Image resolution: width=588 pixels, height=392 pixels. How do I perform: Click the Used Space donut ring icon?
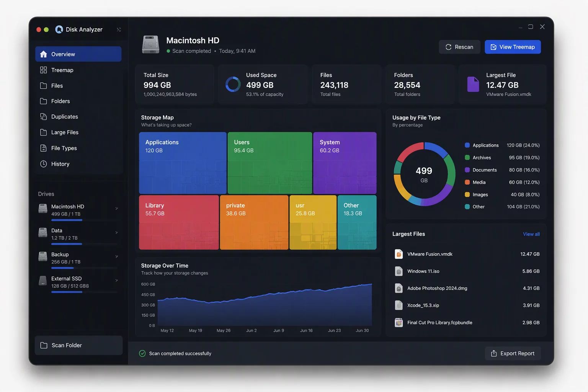pyautogui.click(x=233, y=84)
